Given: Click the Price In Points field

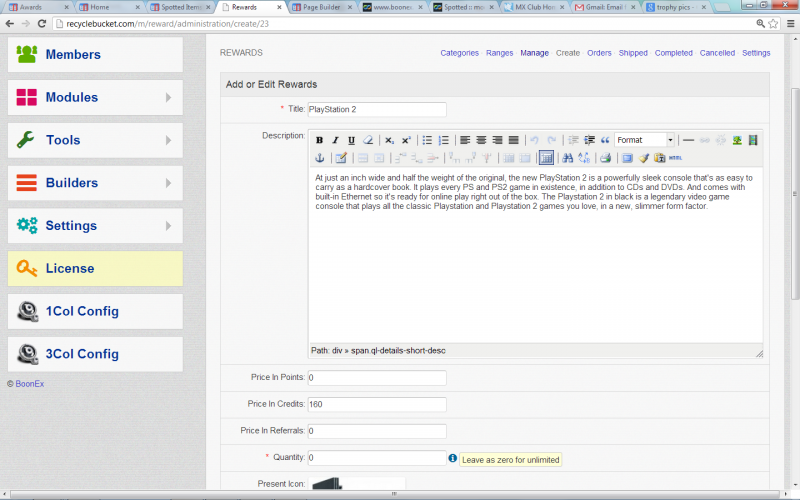Looking at the screenshot, I should pyautogui.click(x=377, y=378).
